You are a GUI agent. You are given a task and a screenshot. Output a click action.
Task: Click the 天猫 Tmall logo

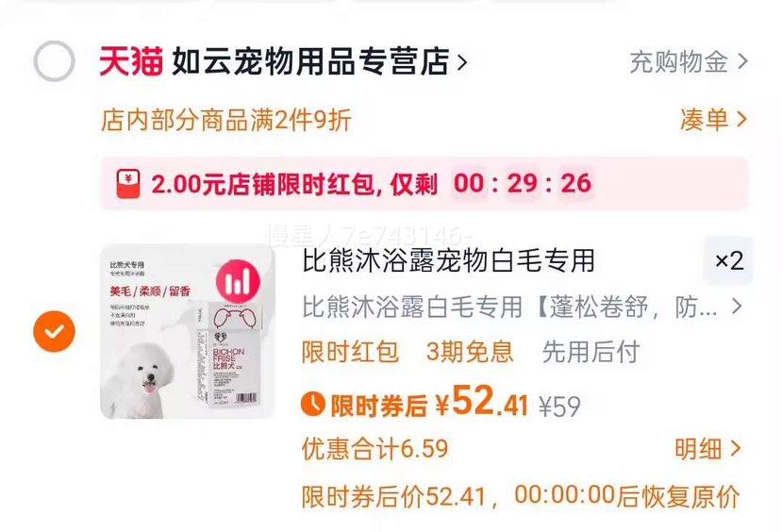pos(131,61)
